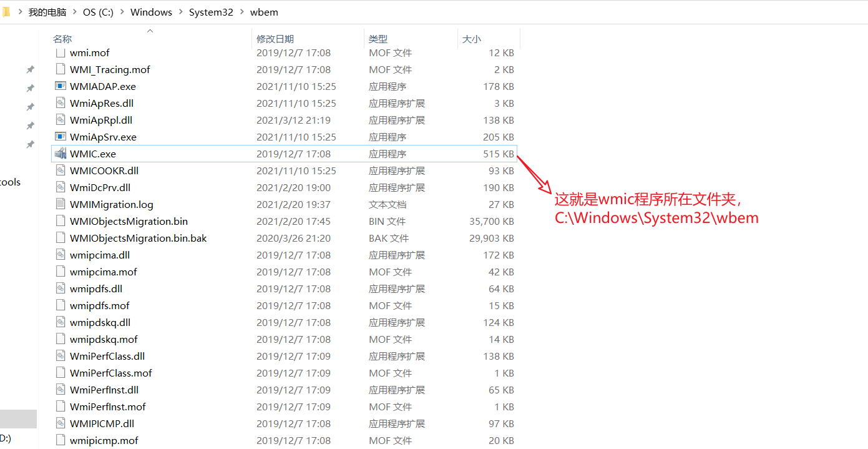
Task: Toggle the topmost pin in Quick Access sidebar
Action: pos(30,69)
